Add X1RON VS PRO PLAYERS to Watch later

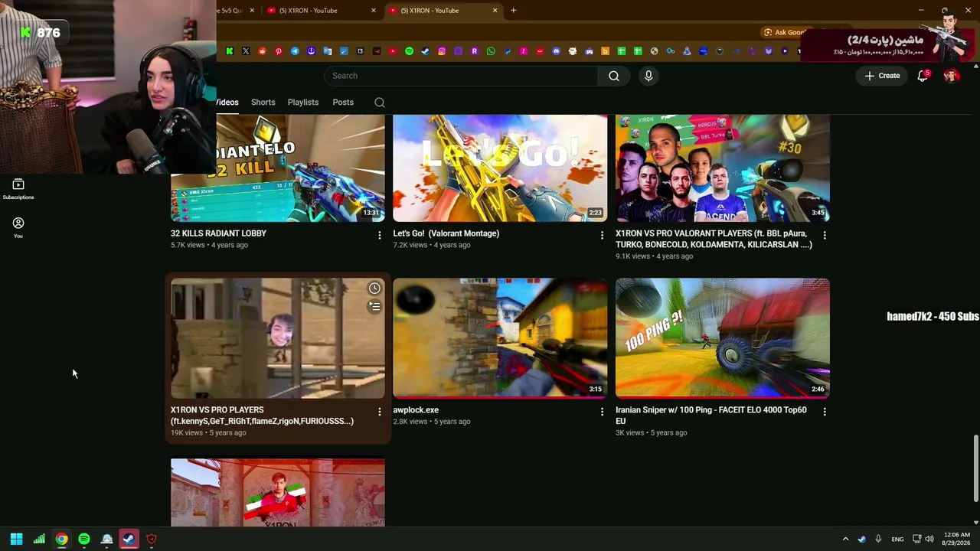coord(374,289)
